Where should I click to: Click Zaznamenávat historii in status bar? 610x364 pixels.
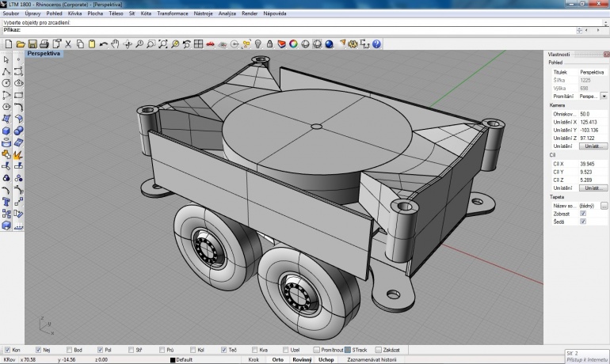(372, 360)
